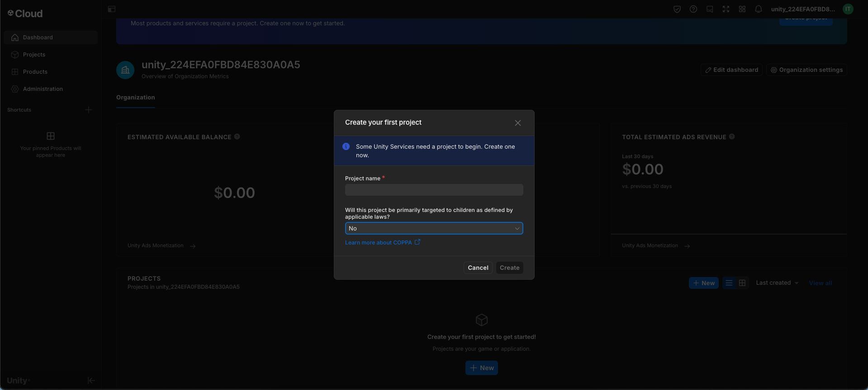
Task: Go to Projects in the sidebar
Action: (51, 55)
